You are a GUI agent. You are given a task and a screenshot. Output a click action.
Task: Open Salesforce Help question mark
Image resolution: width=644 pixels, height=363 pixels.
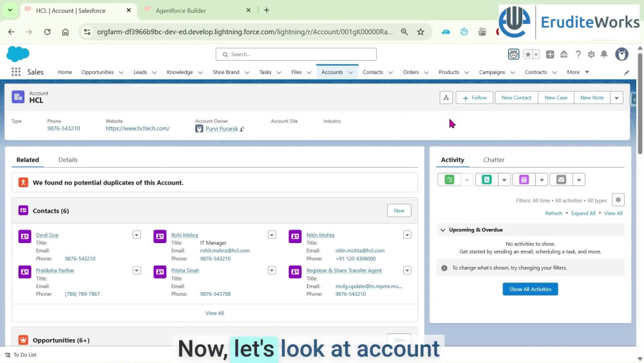tap(578, 54)
